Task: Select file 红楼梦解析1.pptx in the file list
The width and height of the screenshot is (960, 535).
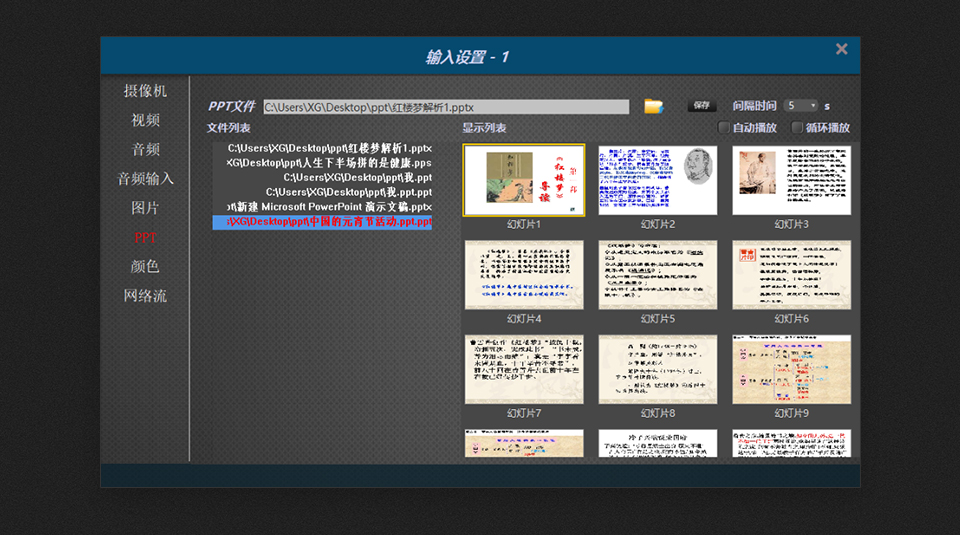Action: pos(323,148)
